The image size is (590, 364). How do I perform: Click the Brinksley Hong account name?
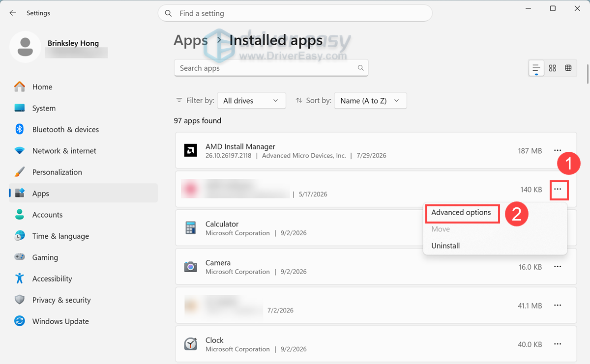(x=73, y=43)
